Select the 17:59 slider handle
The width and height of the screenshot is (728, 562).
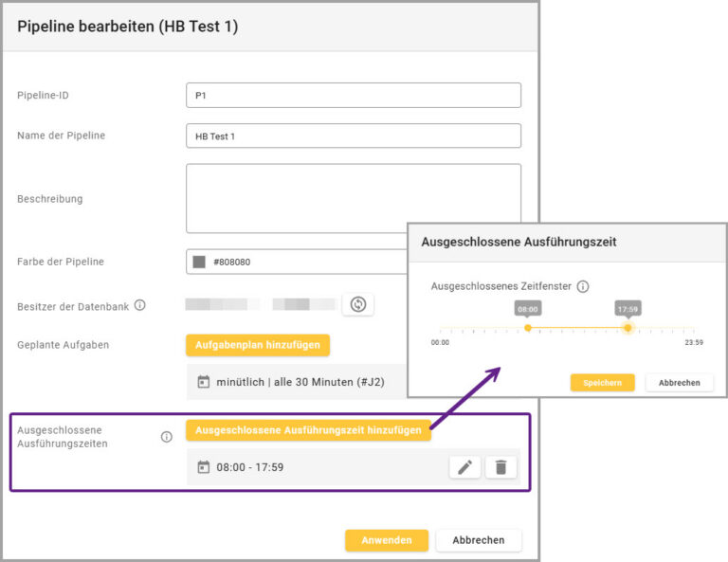pos(628,328)
